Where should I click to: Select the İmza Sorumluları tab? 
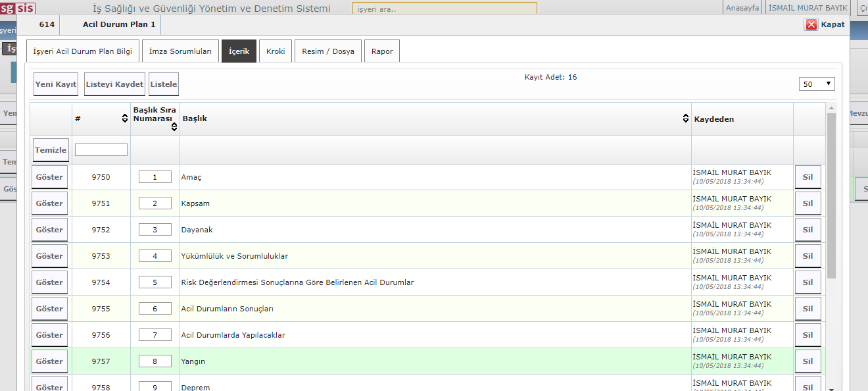180,51
